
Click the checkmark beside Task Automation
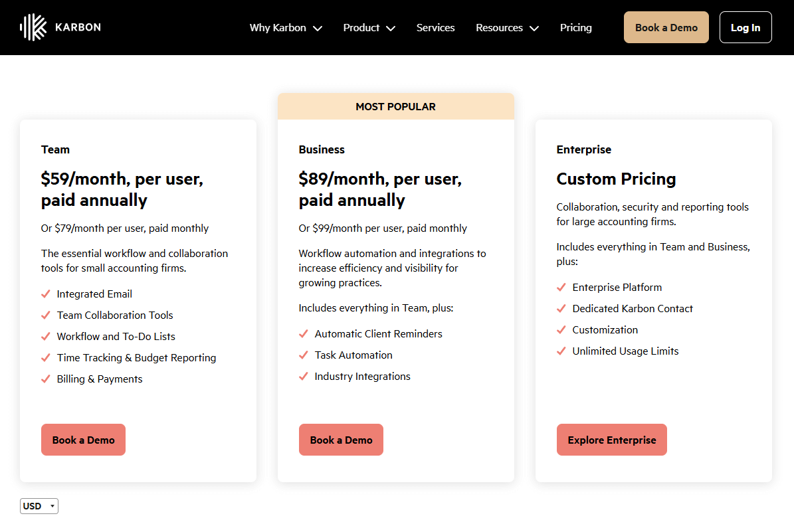(x=304, y=355)
